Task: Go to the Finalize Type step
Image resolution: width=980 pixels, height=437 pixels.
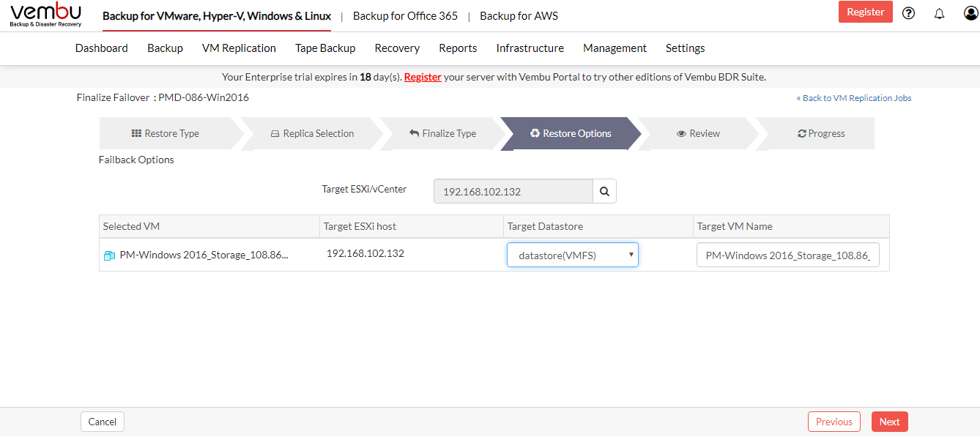Action: pos(443,133)
